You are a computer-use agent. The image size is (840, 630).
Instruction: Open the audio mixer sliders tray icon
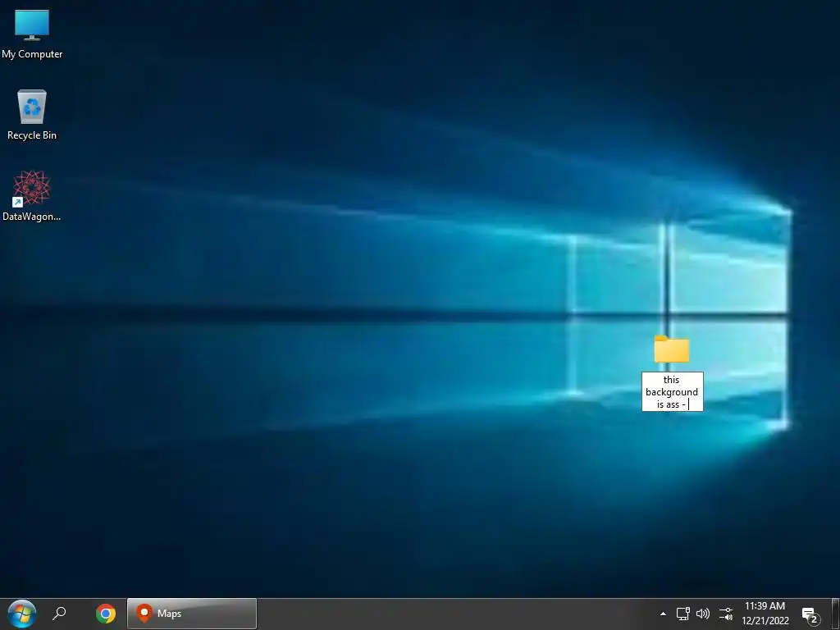coord(726,614)
